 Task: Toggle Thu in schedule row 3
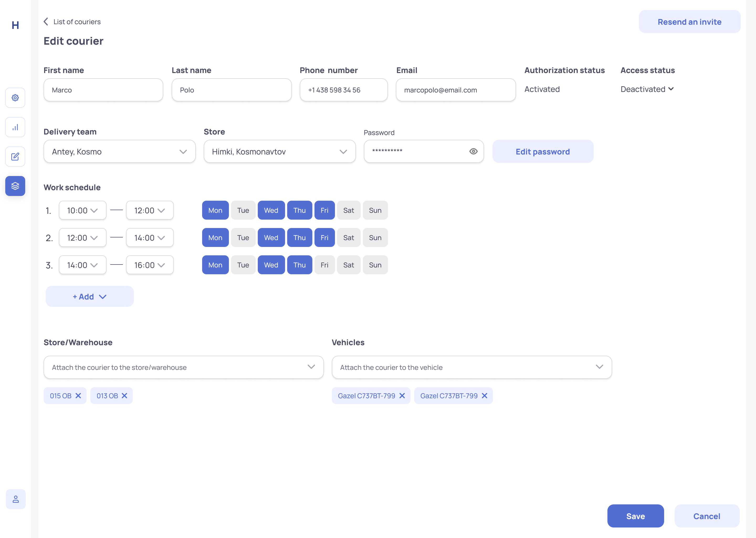pyautogui.click(x=300, y=265)
